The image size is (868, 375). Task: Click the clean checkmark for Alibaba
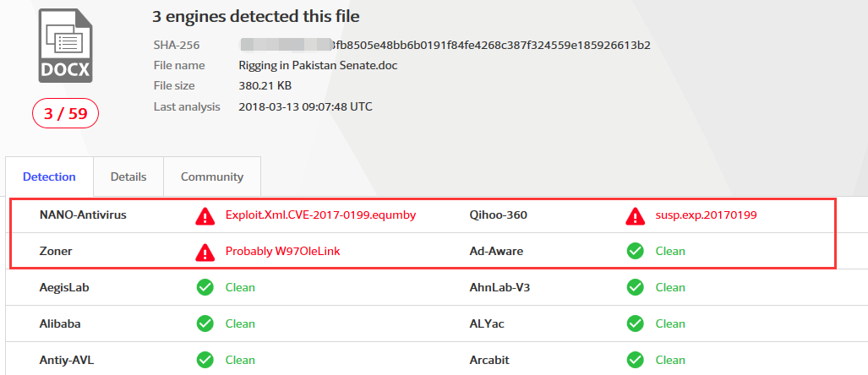(205, 323)
